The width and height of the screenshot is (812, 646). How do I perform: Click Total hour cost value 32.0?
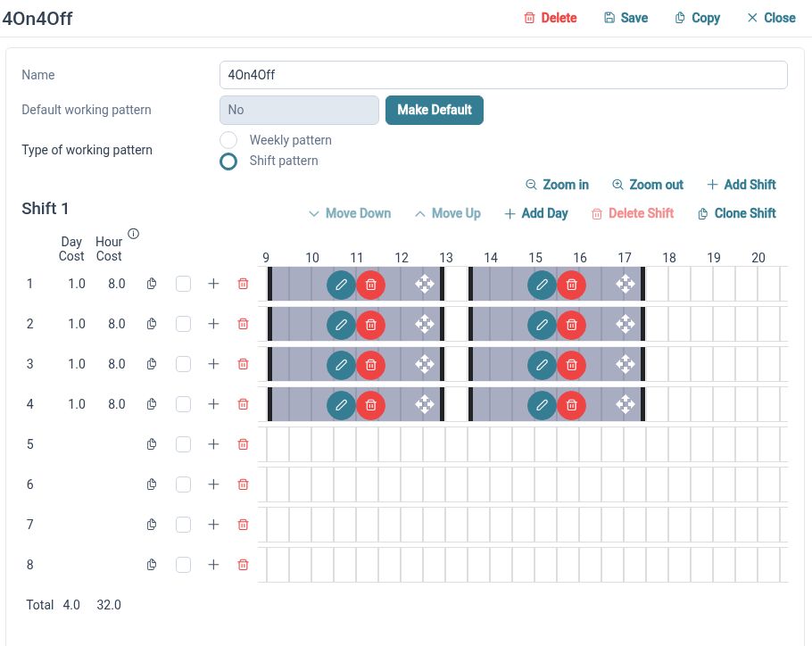pos(109,605)
